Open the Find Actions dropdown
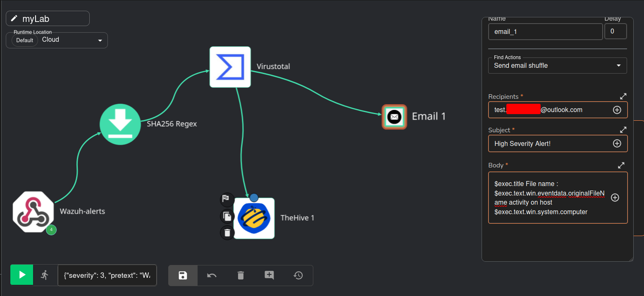 (618, 66)
